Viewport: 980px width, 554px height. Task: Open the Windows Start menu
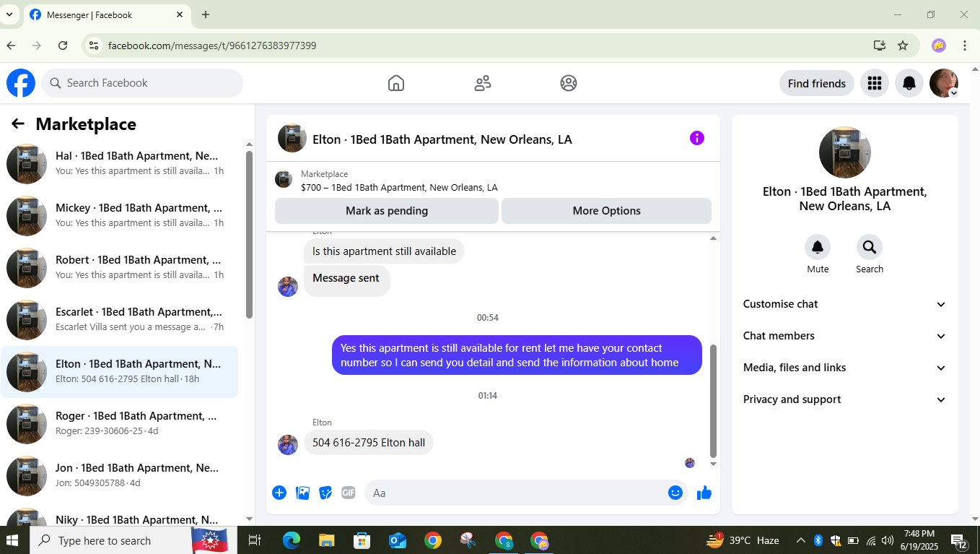(12, 540)
